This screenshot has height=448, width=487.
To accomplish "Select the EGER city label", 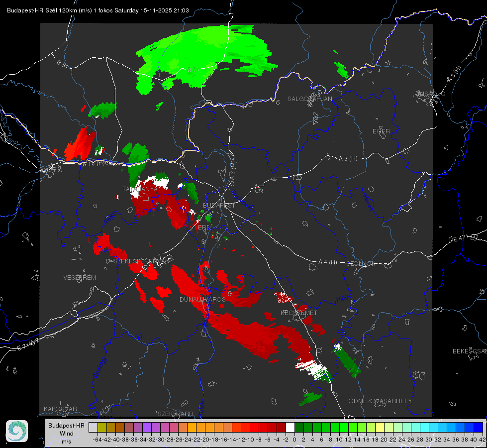I will [x=381, y=131].
